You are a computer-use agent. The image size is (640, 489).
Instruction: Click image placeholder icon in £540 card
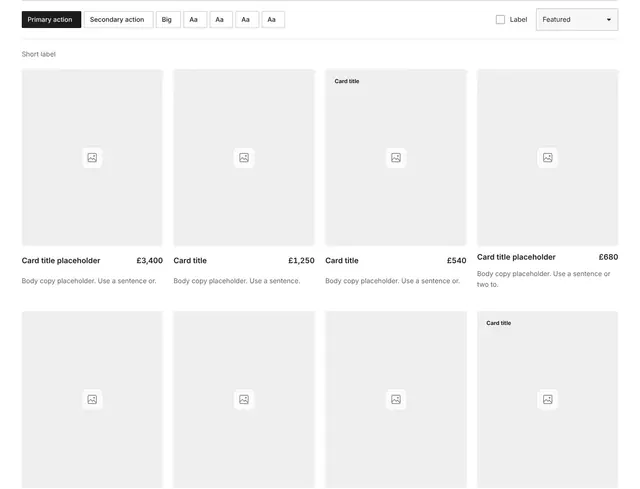tap(396, 158)
